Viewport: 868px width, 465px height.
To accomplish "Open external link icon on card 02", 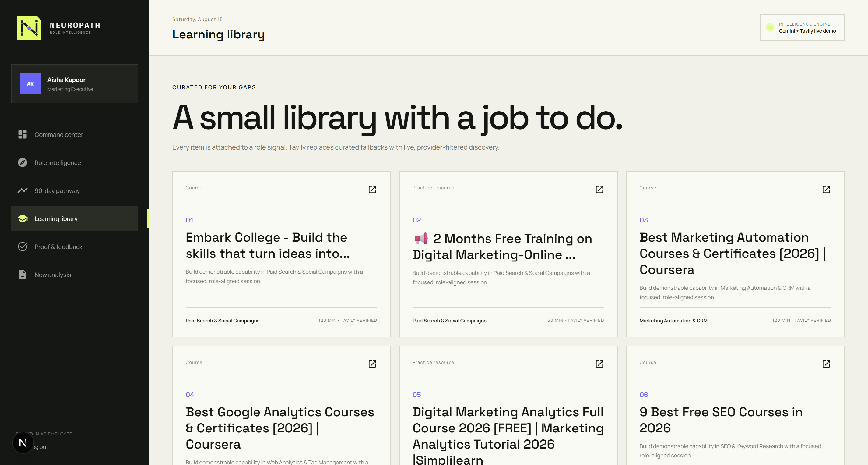I will tap(599, 189).
